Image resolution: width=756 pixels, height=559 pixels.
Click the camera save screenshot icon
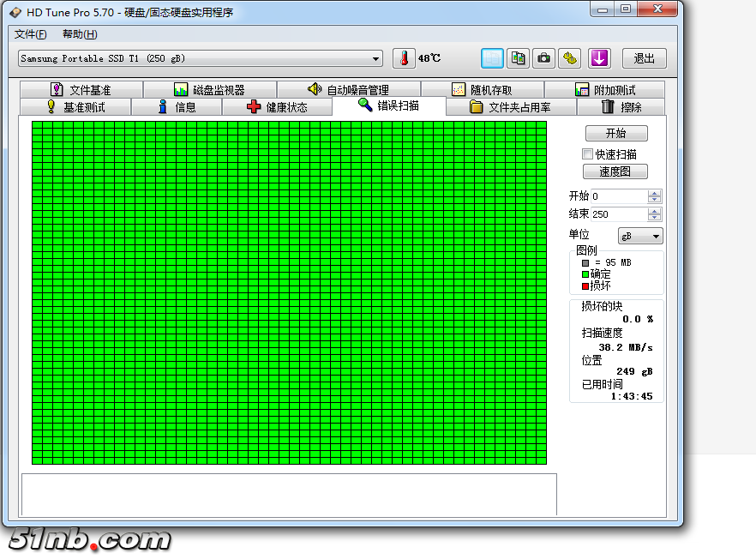543,58
